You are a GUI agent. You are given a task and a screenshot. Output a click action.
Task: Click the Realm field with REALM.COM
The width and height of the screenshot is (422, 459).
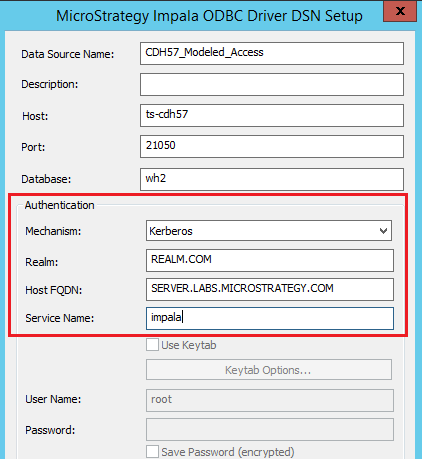(x=270, y=260)
